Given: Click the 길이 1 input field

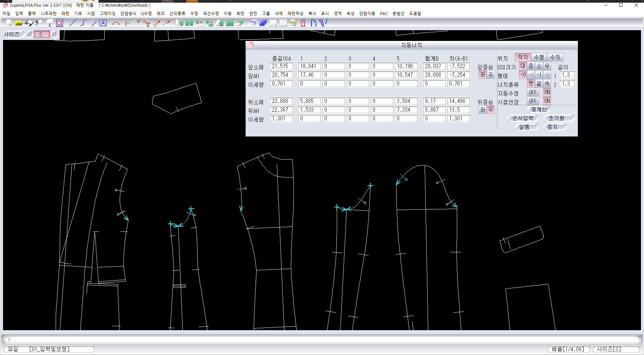Looking at the screenshot, I should tap(567, 75).
